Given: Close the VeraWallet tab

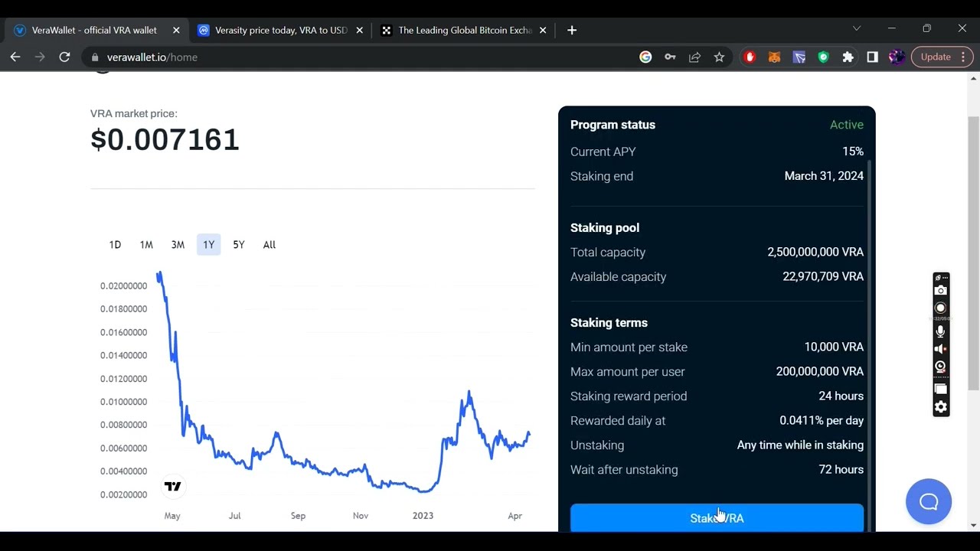Looking at the screenshot, I should pos(176,30).
